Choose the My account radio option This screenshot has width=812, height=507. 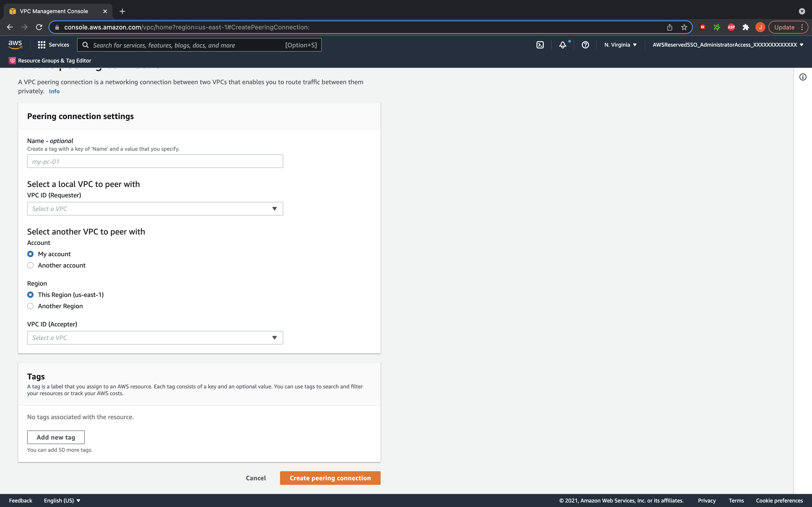pos(31,254)
